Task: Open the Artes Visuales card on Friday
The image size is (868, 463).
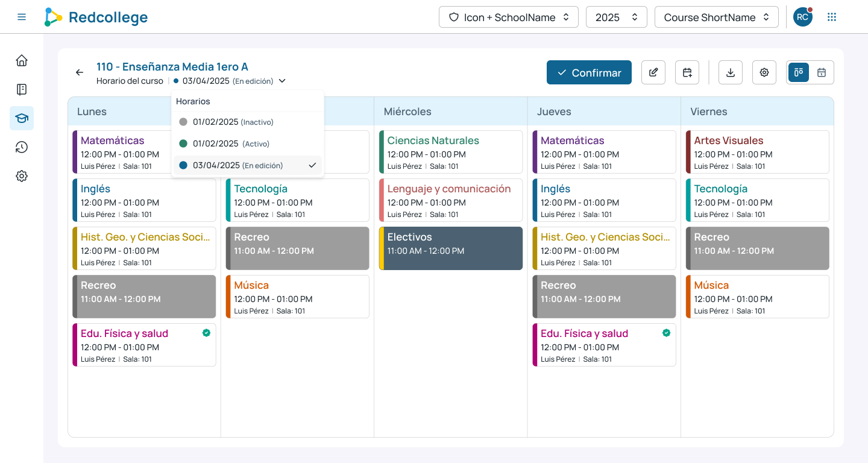Action: 757,152
